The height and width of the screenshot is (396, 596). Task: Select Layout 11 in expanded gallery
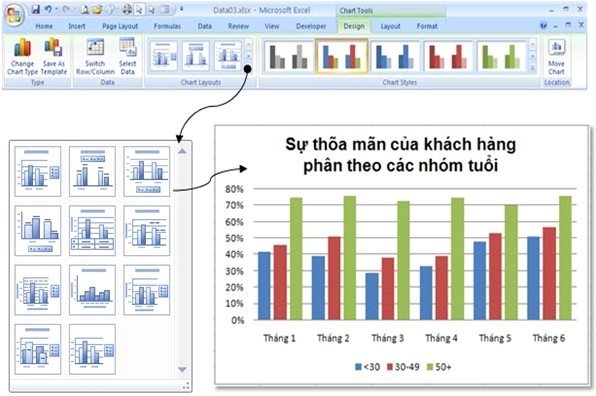pyautogui.click(x=92, y=349)
